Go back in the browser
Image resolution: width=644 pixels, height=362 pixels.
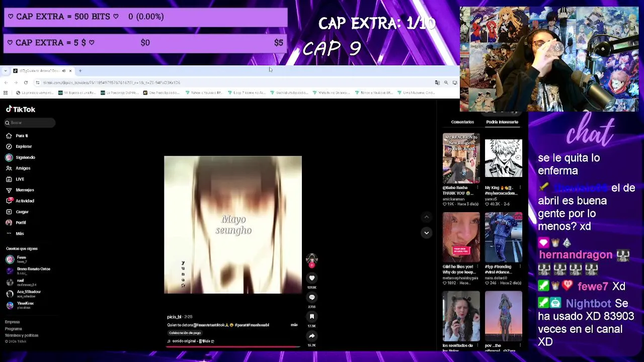pyautogui.click(x=6, y=82)
